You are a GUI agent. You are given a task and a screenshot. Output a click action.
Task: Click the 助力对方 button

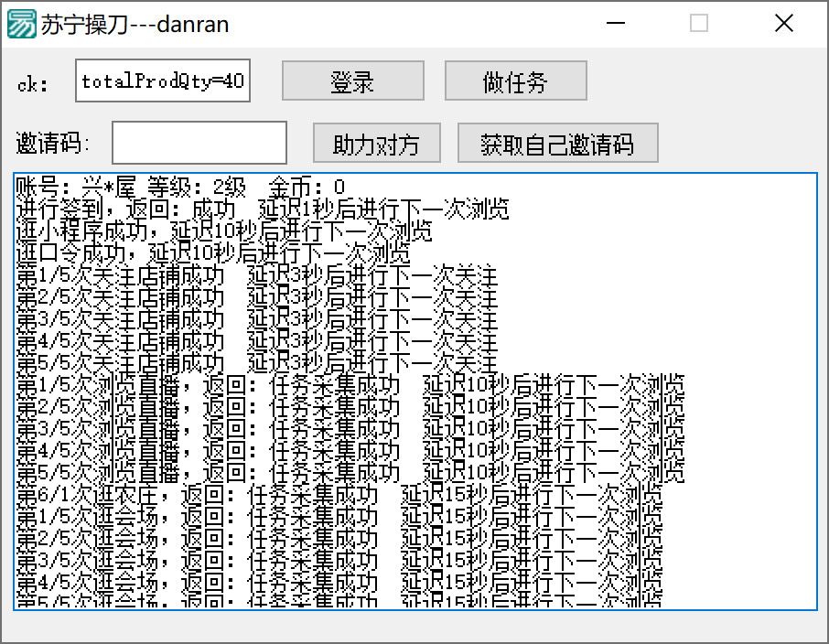click(x=377, y=144)
